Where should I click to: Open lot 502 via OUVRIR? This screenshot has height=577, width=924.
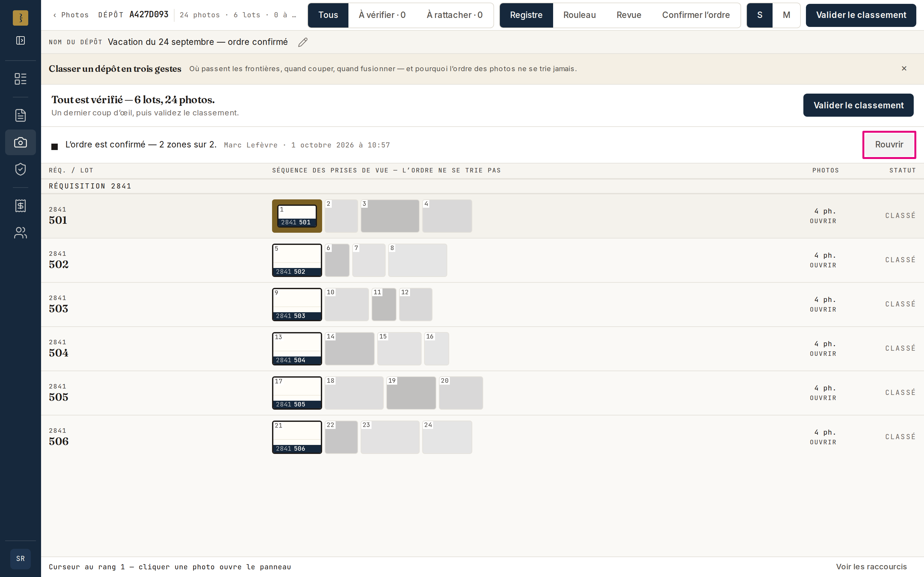point(823,265)
